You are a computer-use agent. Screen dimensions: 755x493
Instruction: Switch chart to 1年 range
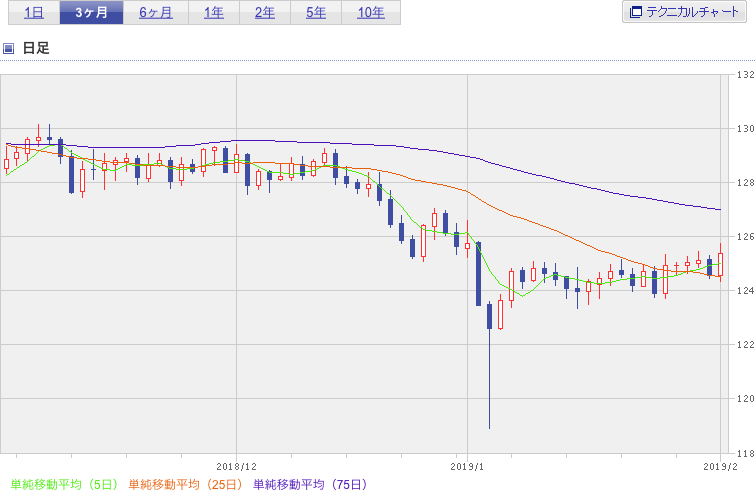(214, 13)
